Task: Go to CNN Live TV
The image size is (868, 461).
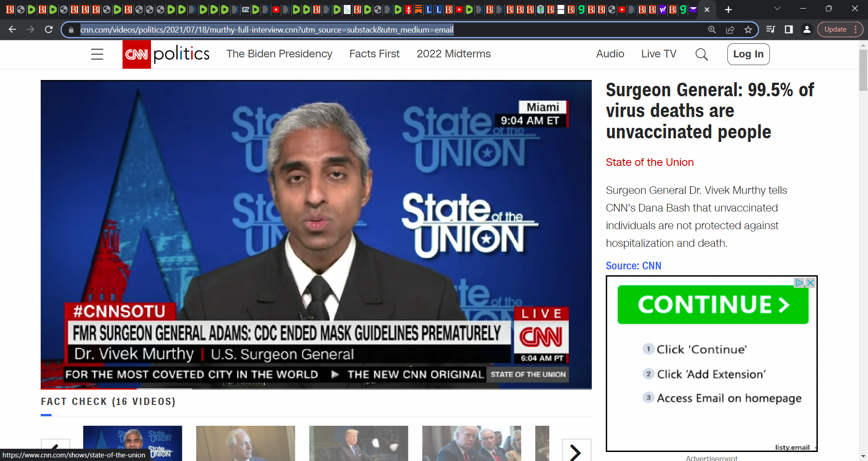Action: click(x=659, y=54)
